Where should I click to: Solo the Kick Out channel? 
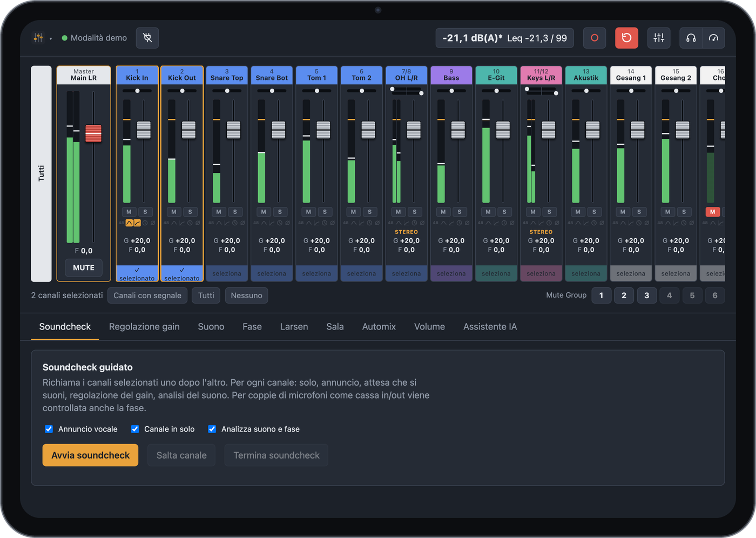coord(190,212)
